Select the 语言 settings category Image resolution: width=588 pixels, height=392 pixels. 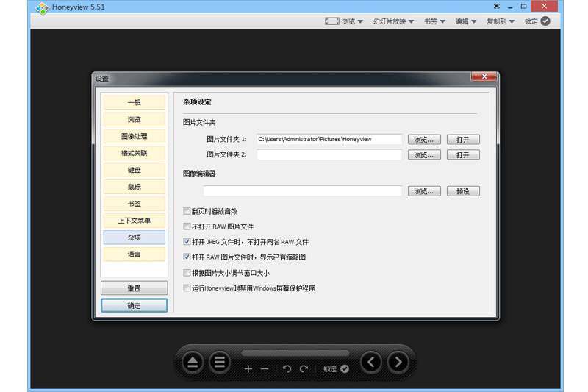[134, 254]
